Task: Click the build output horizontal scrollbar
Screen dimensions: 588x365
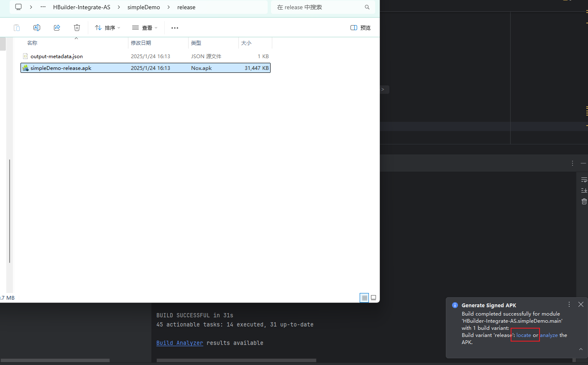Action: [236, 360]
